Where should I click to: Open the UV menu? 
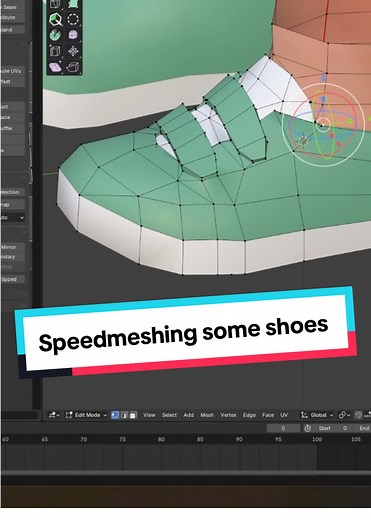click(x=284, y=415)
